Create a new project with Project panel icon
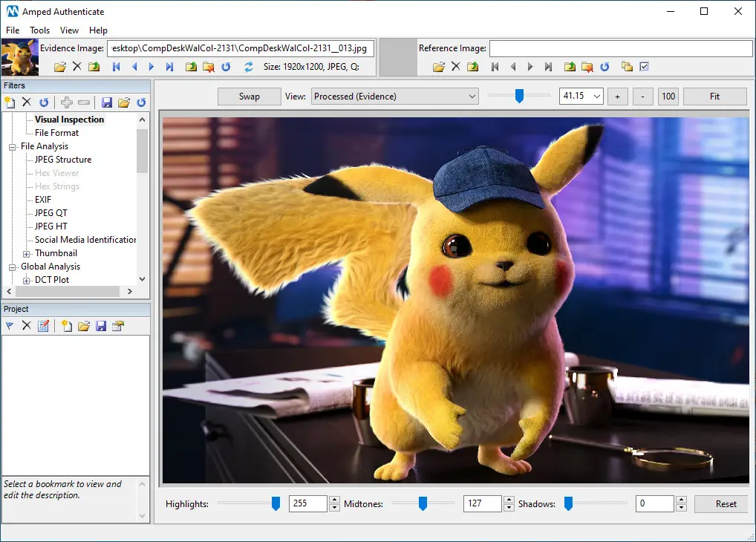 (x=67, y=326)
